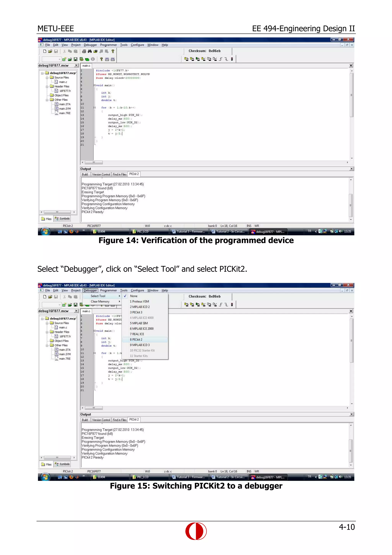Switch to Find in Files tab in Figure 15 Output
Viewport: 392px width, 555px height.
pos(120,420)
